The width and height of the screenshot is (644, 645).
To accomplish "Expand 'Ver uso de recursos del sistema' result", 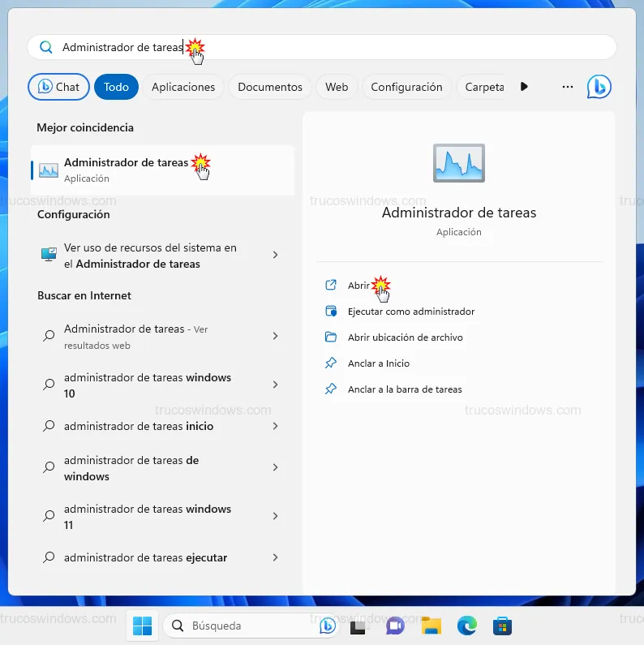I will pos(275,255).
